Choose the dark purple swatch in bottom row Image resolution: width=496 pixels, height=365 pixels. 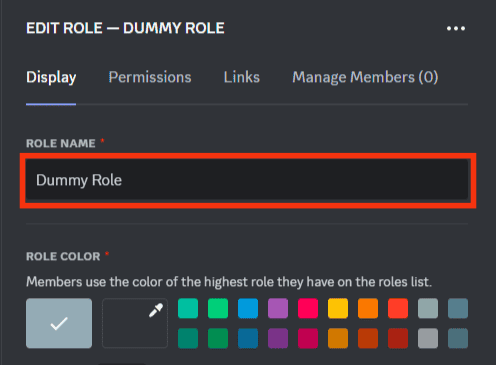tap(278, 338)
